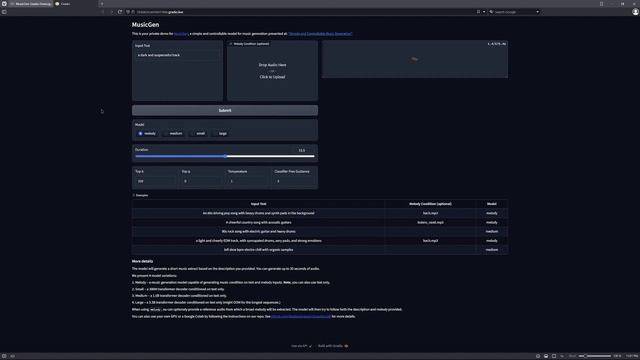The height and width of the screenshot is (360, 640).
Task: Toggle the panel icon in the status bar
Action: tap(4, 356)
